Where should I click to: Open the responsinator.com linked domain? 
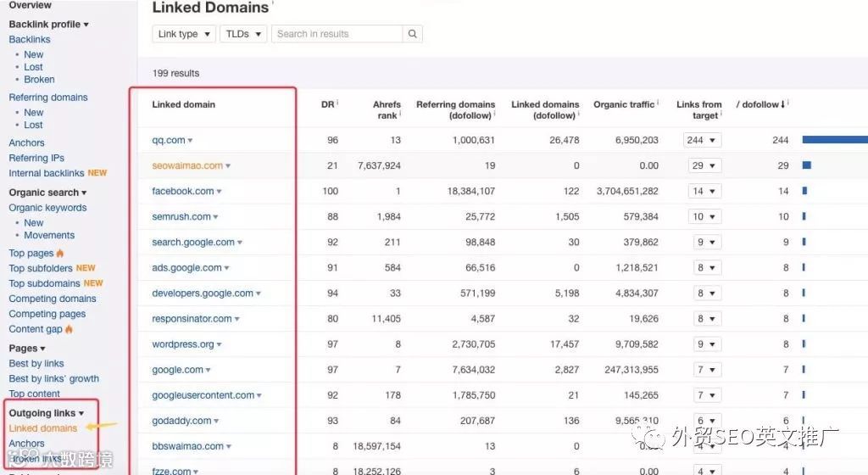[192, 318]
